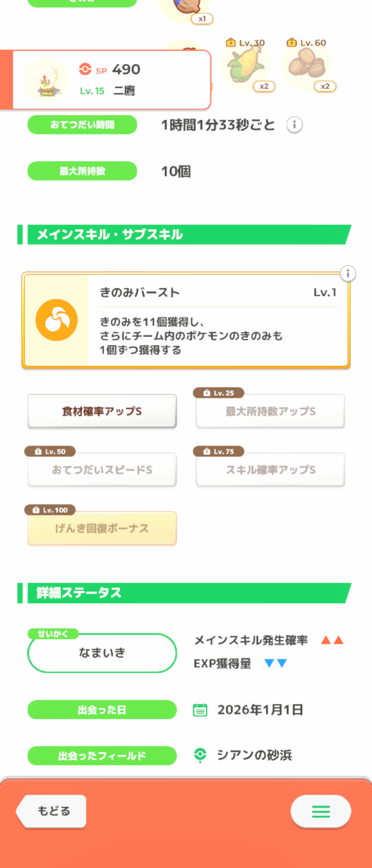This screenshot has height=868, width=372.
Task: Select locked げんき回復ボーナス sub skill
Action: tap(102, 528)
